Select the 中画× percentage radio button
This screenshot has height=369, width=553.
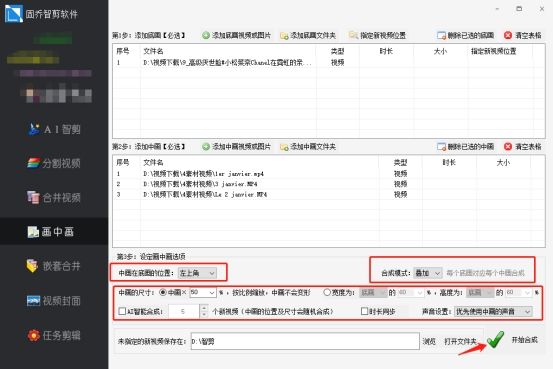[x=163, y=292]
